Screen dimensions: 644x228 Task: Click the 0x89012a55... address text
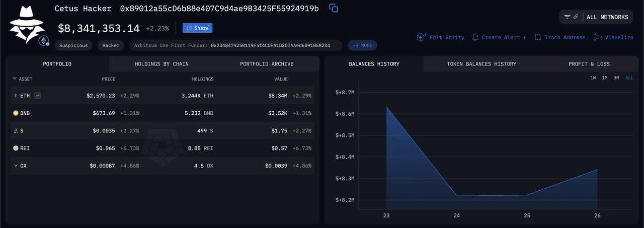219,9
